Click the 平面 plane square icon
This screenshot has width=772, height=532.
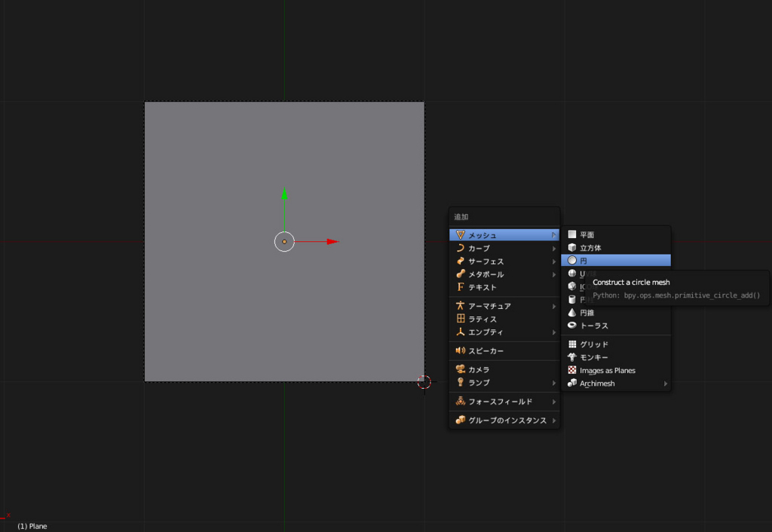pyautogui.click(x=572, y=234)
